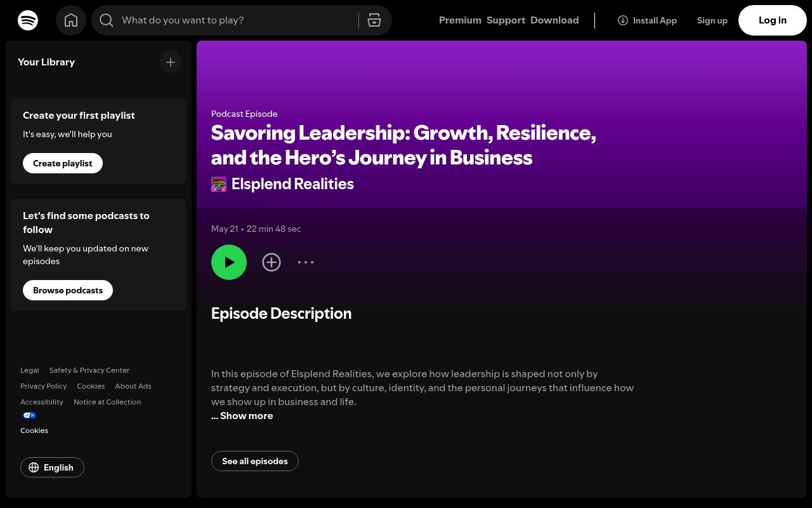812x508 pixels.
Task: Open more options three-dot menu
Action: click(x=306, y=262)
